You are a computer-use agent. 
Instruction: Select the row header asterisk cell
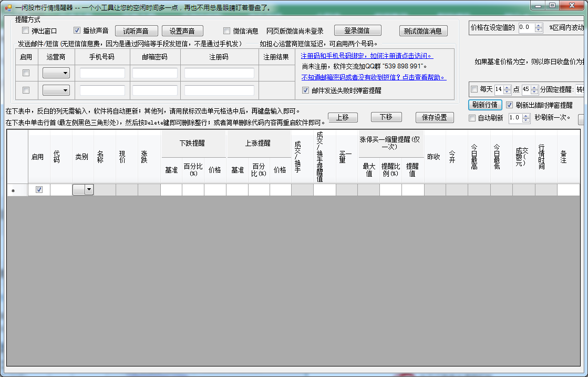[17, 190]
